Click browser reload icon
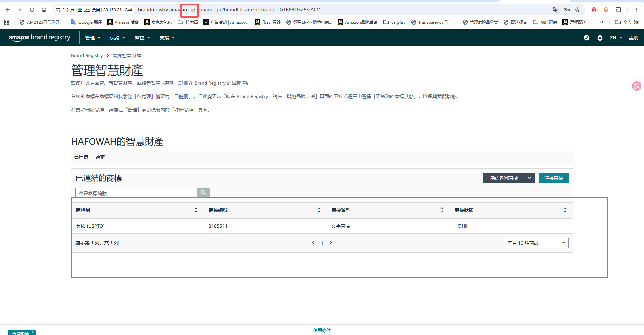This screenshot has width=644, height=335. click(32, 10)
